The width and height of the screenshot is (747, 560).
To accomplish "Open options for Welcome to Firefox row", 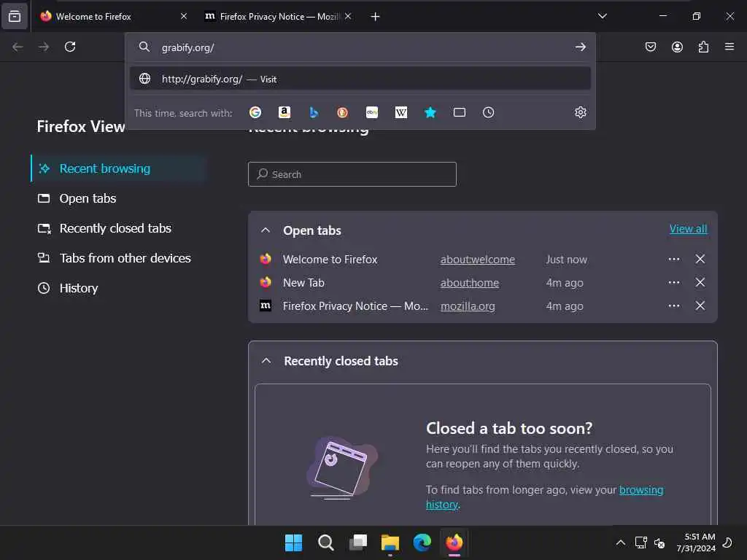I will 673,259.
